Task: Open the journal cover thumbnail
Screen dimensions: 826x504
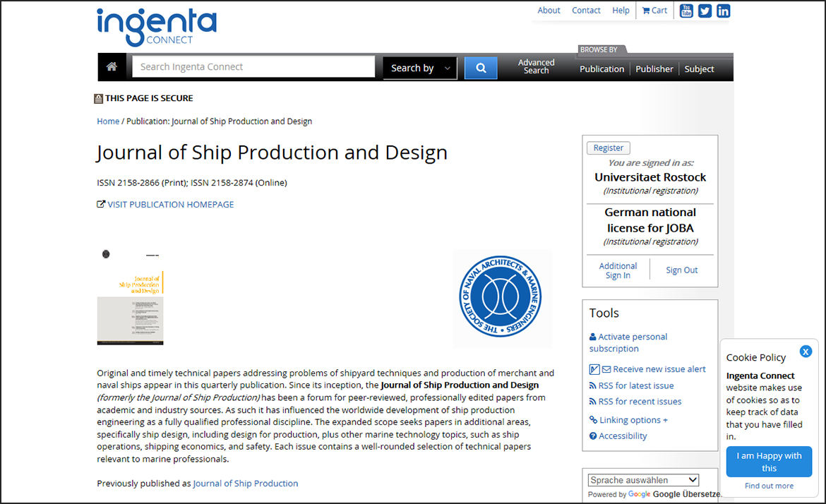Action: pyautogui.click(x=130, y=298)
